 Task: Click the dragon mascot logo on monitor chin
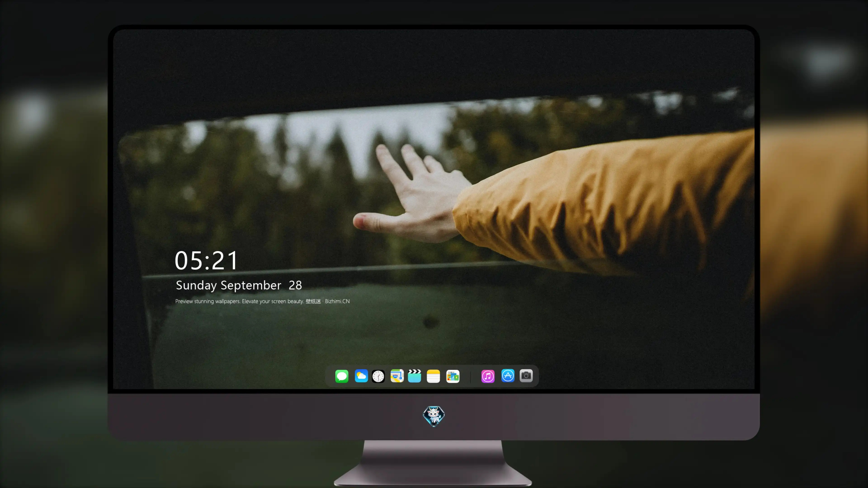[434, 416]
